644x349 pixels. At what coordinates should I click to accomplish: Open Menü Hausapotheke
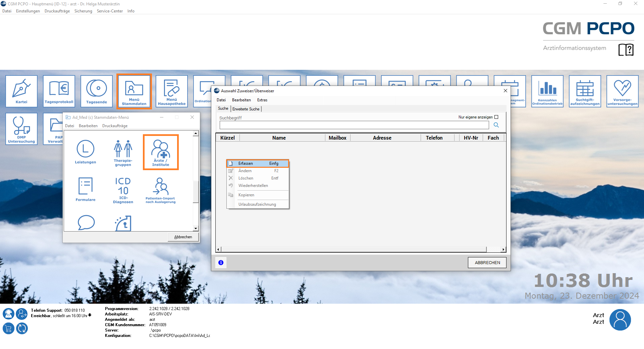pyautogui.click(x=172, y=91)
